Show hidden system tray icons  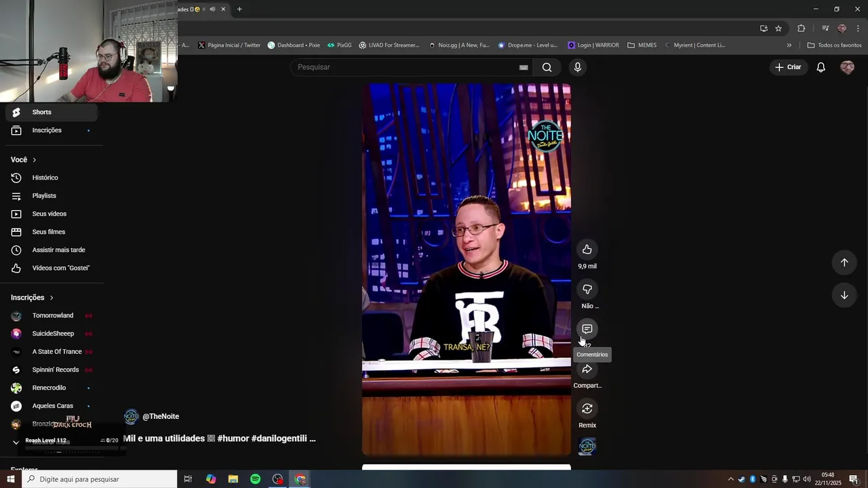(730, 479)
